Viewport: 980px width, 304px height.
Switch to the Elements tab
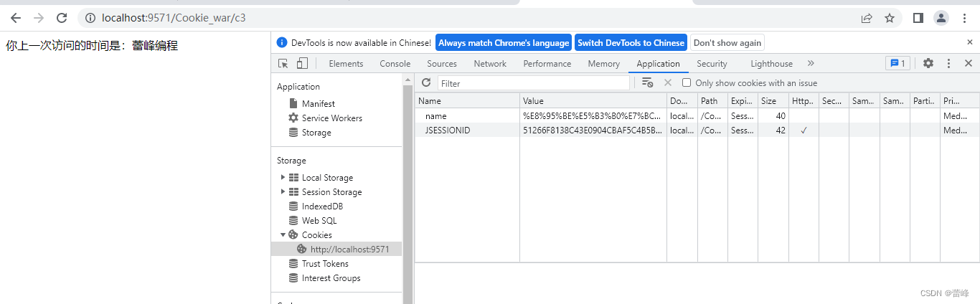pyautogui.click(x=346, y=64)
